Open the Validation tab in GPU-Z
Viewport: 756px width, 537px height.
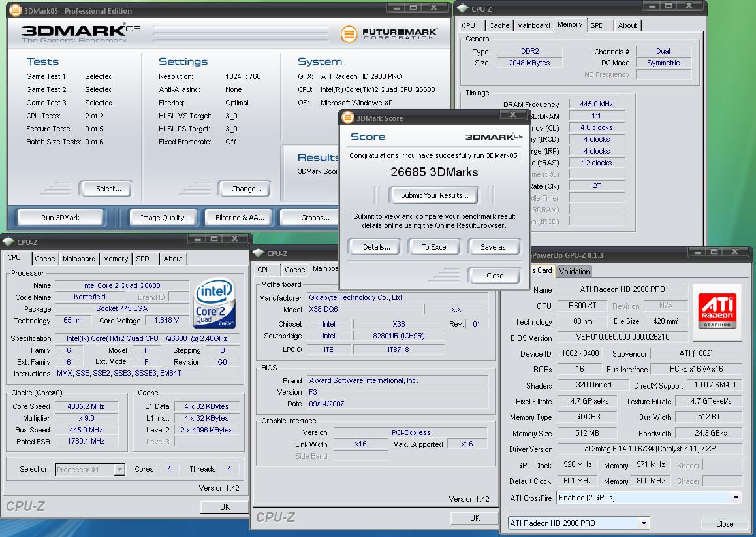point(575,272)
